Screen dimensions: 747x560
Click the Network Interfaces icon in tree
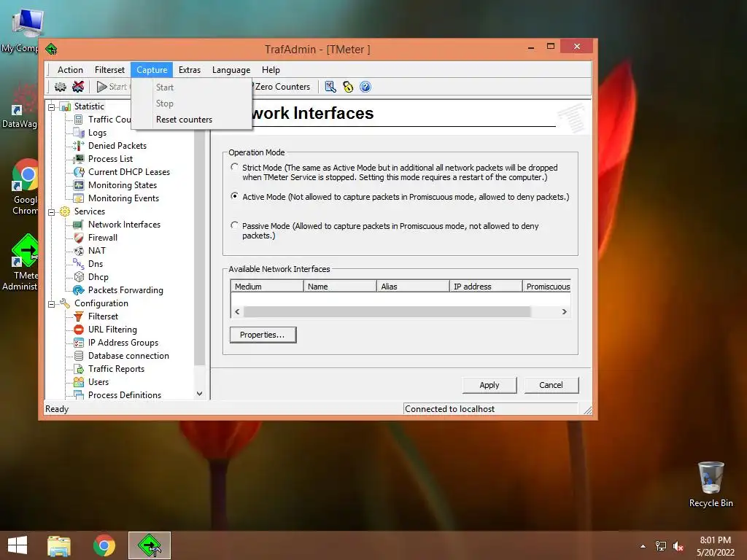point(79,225)
